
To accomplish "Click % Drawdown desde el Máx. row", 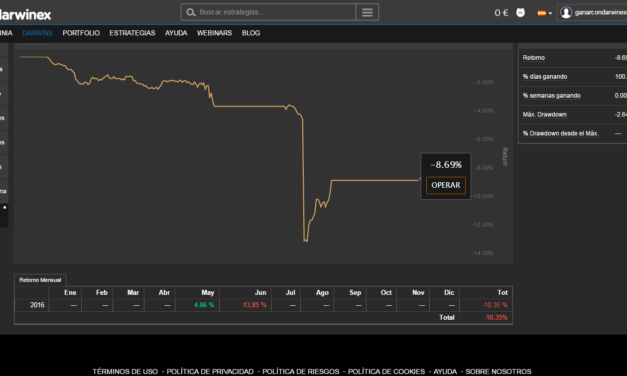I will [573, 133].
